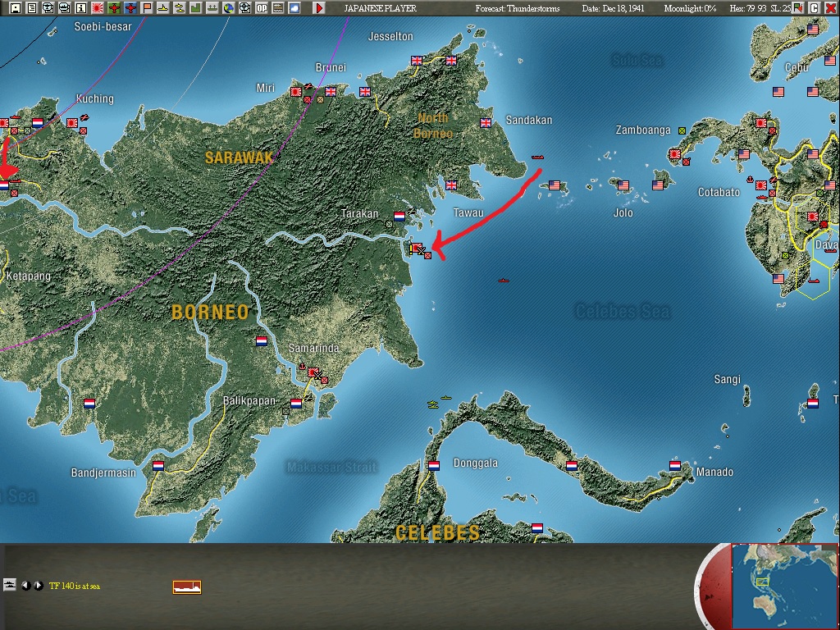Image resolution: width=840 pixels, height=630 pixels.
Task: Select the Dutch flag at Manado
Action: click(674, 466)
